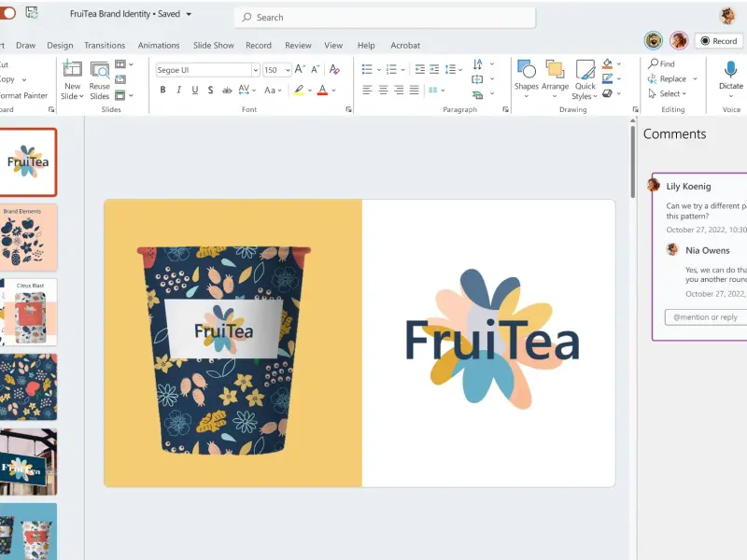
Task: Toggle Strikethrough formatting
Action: coord(227,90)
